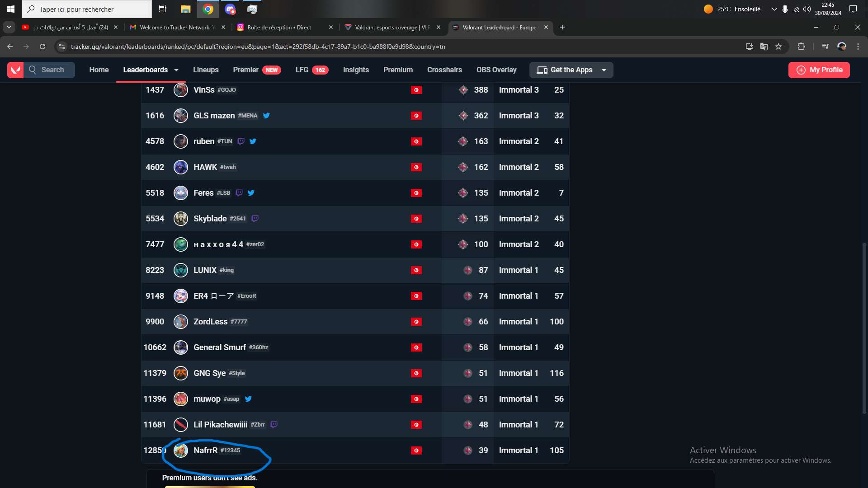Click VinSs player avatar
This screenshot has height=488, width=868.
click(181, 90)
